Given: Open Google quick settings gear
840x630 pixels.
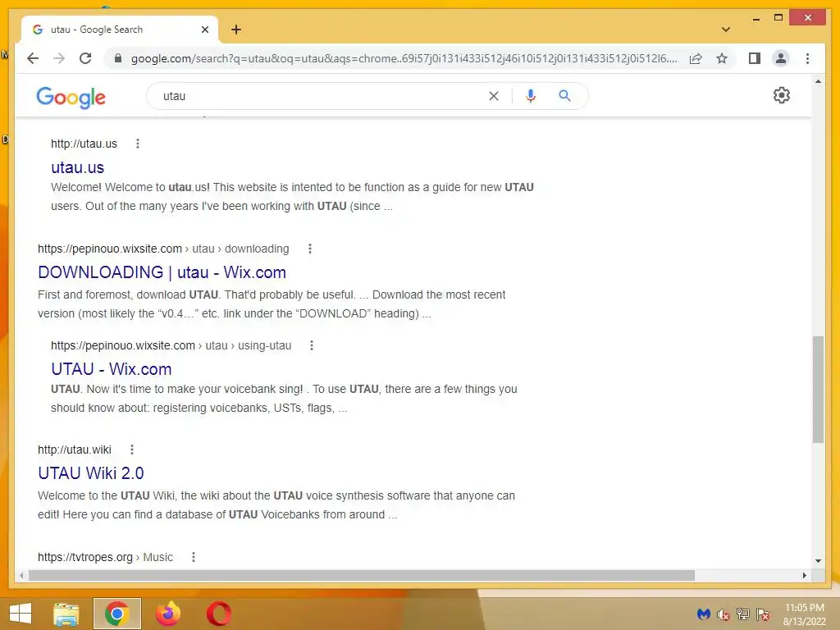Looking at the screenshot, I should 782,95.
